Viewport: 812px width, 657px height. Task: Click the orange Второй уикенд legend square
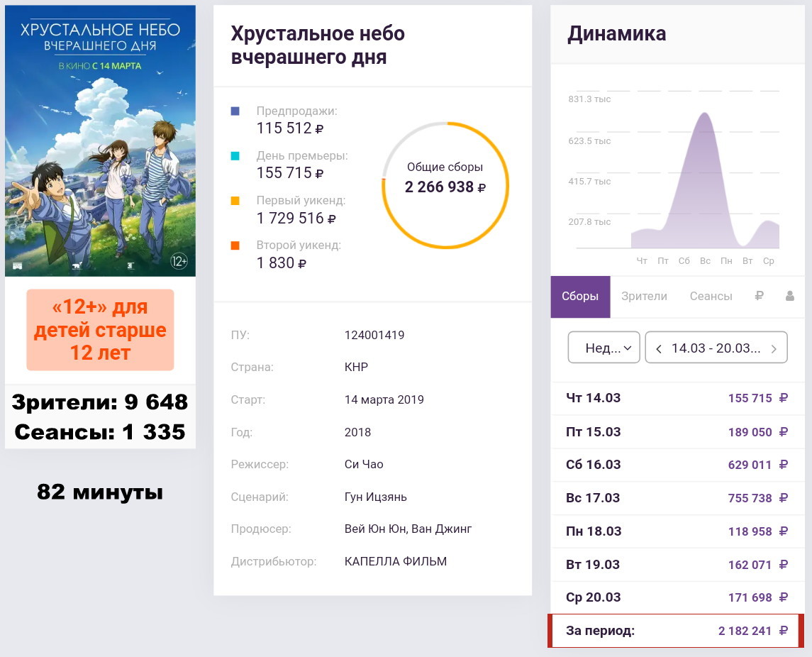[x=235, y=245]
